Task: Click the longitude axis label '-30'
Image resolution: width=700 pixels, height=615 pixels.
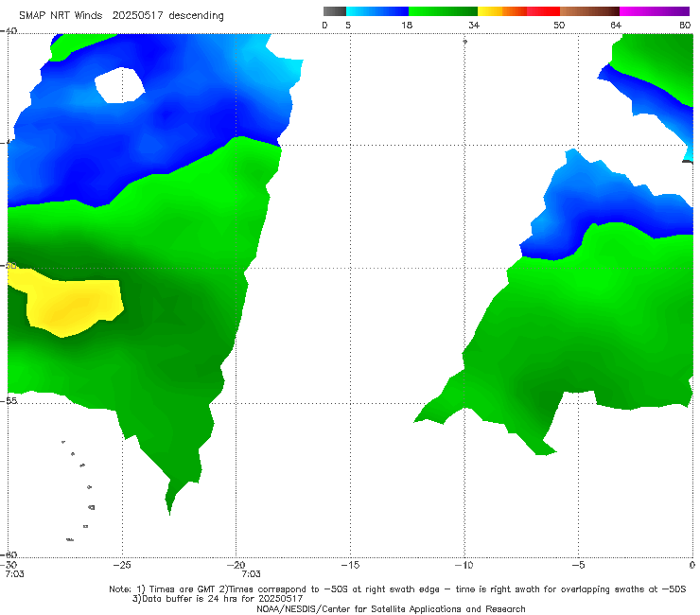Action: [9, 565]
